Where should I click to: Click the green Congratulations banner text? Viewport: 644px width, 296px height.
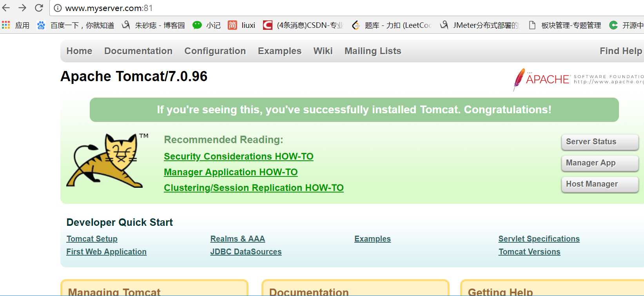click(x=354, y=110)
